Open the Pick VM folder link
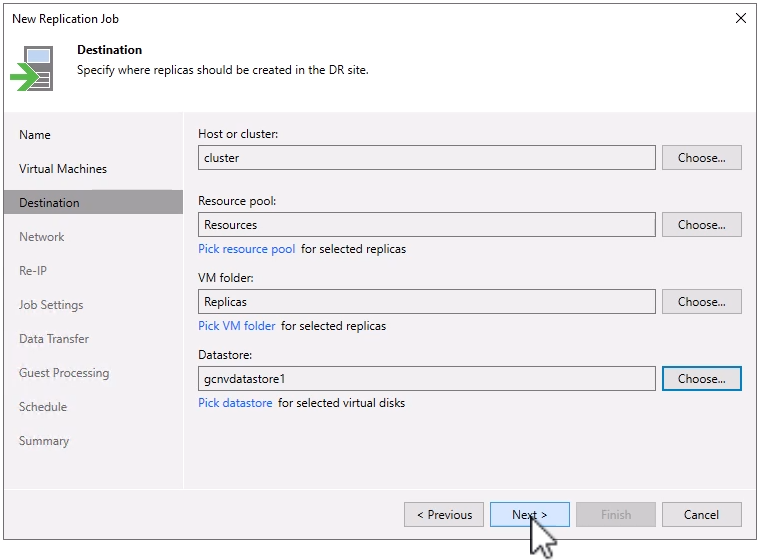This screenshot has height=560, width=760. [237, 326]
